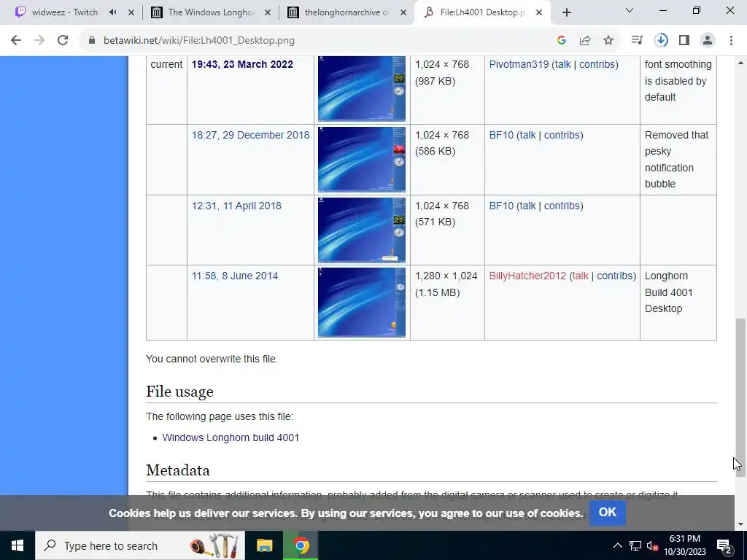Open thumbnail for 29 December 2018 version
The width and height of the screenshot is (747, 560).
pyautogui.click(x=362, y=160)
